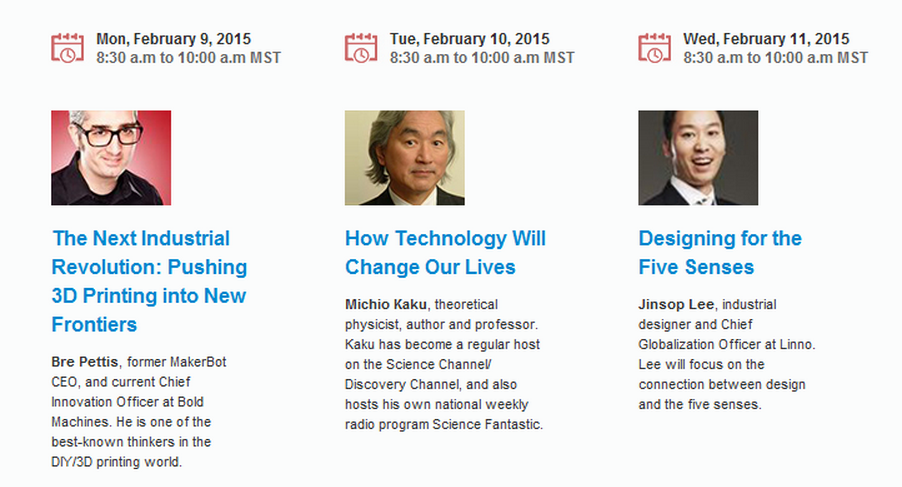Click the Jinsop Lee name in bold
Screen dimensions: 902x487
[x=676, y=304]
